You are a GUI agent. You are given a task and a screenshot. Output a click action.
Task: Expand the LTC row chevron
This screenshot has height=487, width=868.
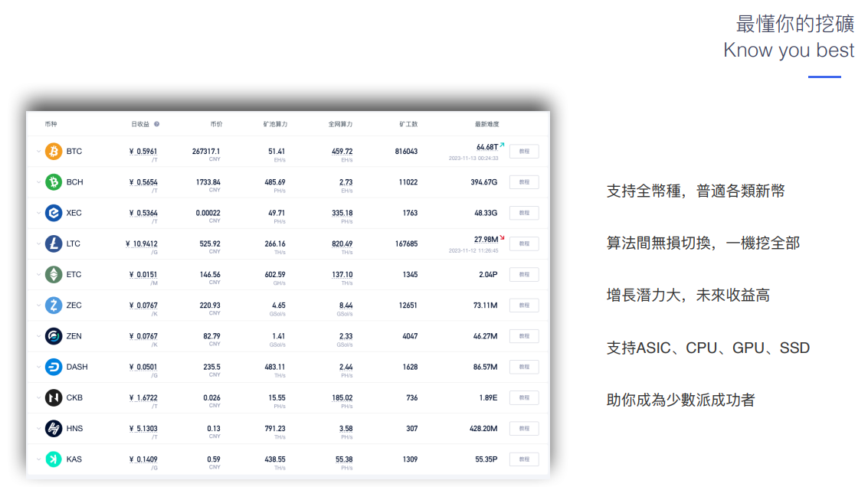tap(38, 243)
